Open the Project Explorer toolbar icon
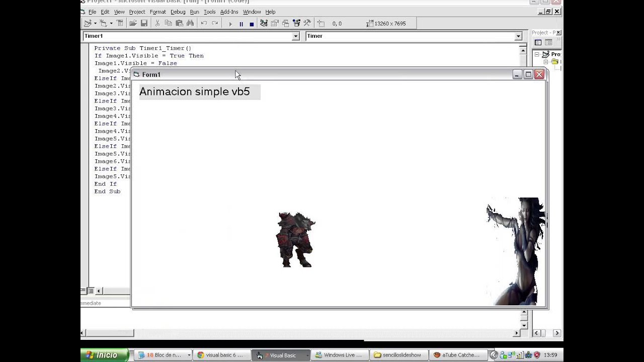 click(x=264, y=23)
